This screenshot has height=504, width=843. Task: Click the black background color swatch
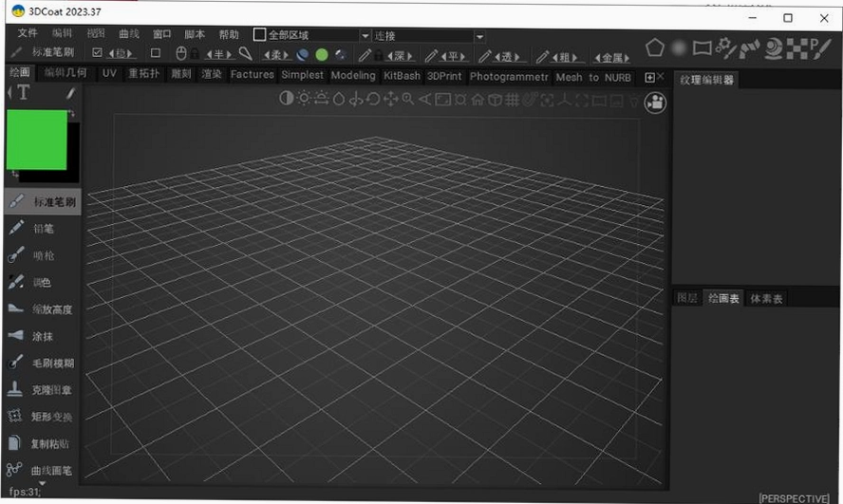click(74, 153)
